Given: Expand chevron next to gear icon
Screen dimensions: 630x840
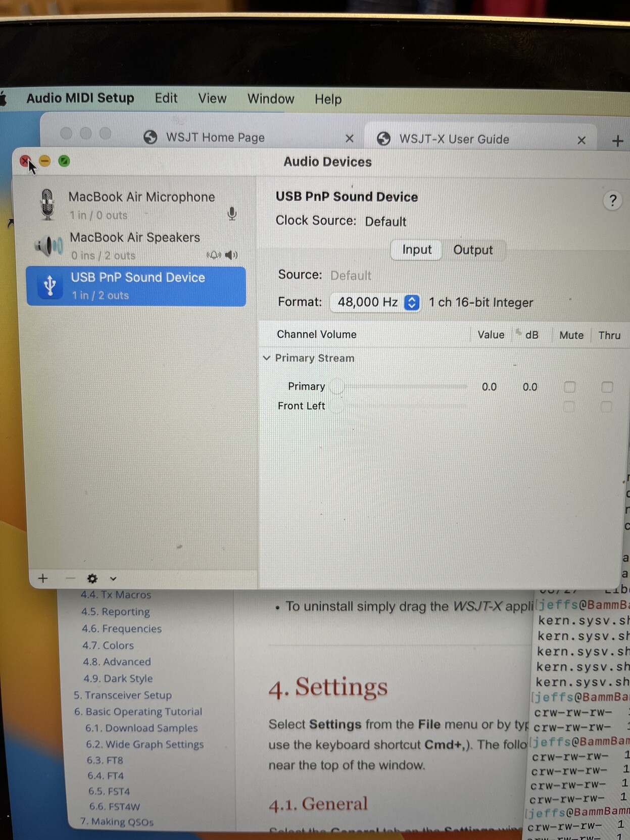Looking at the screenshot, I should (x=113, y=579).
